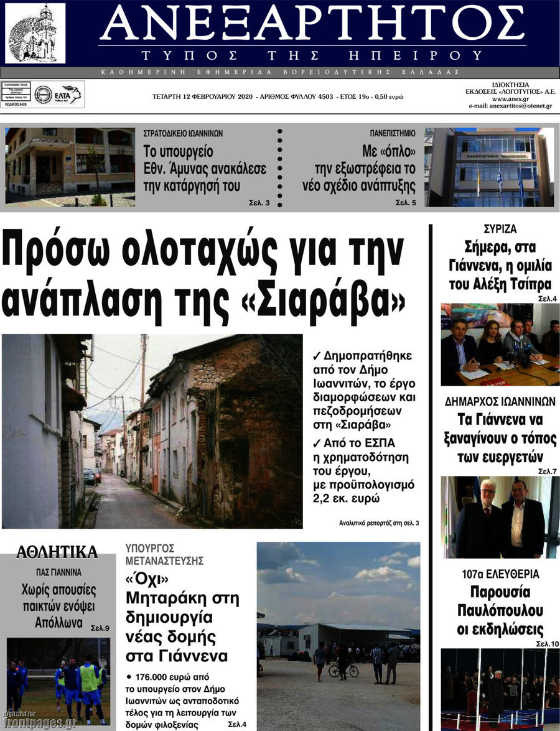Click the ΑΘΛΗΤΙΚΑ sports section header
Image resolution: width=560 pixels, height=731 pixels.
pos(57,552)
